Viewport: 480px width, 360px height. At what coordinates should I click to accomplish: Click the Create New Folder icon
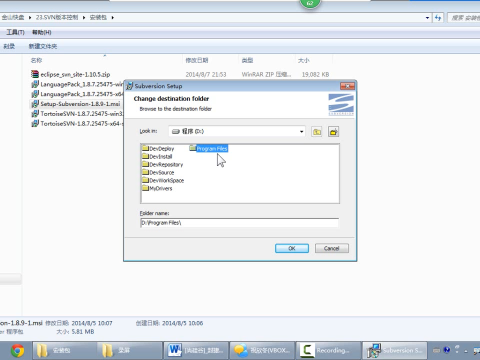(x=333, y=132)
